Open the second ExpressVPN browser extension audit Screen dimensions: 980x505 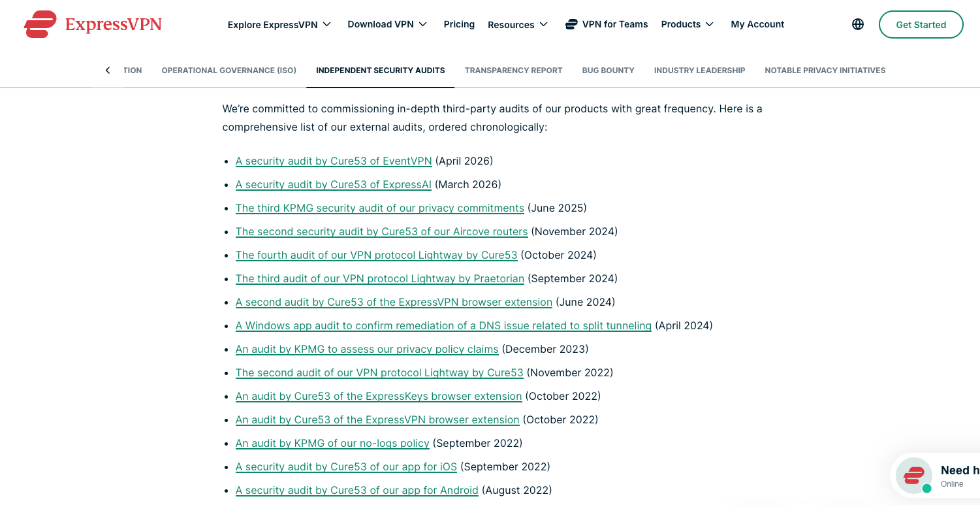coord(394,302)
